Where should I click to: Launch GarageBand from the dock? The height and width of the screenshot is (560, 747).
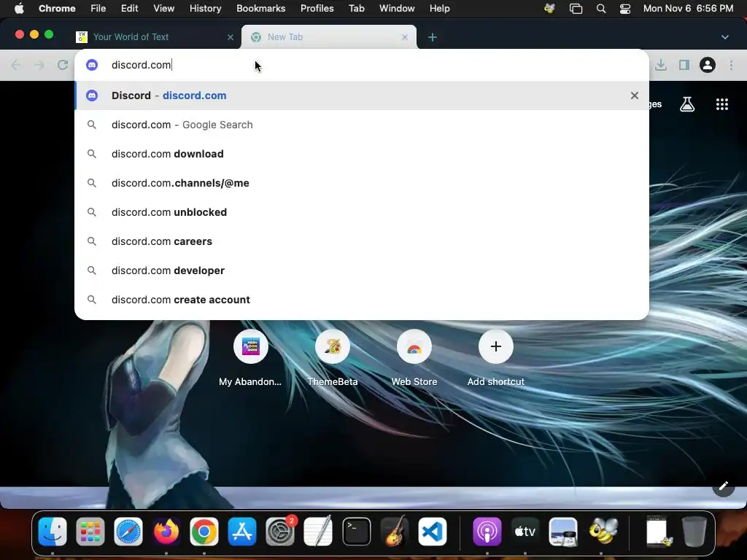395,531
